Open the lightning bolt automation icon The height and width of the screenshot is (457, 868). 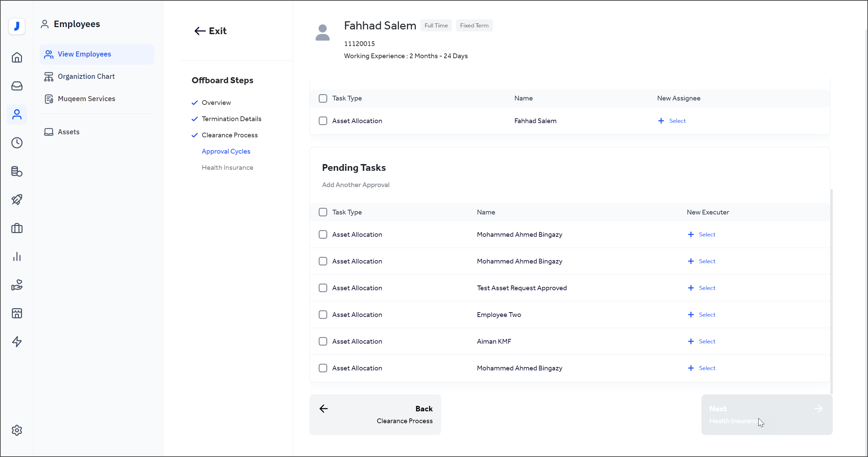click(x=17, y=342)
